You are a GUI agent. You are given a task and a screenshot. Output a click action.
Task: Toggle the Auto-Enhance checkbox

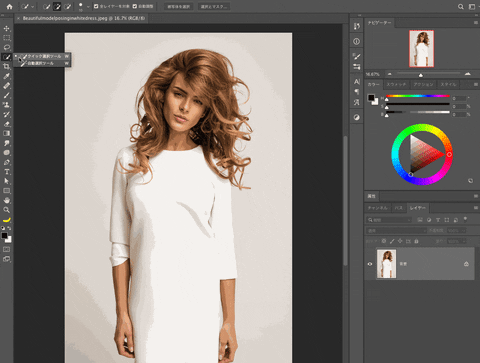click(135, 6)
